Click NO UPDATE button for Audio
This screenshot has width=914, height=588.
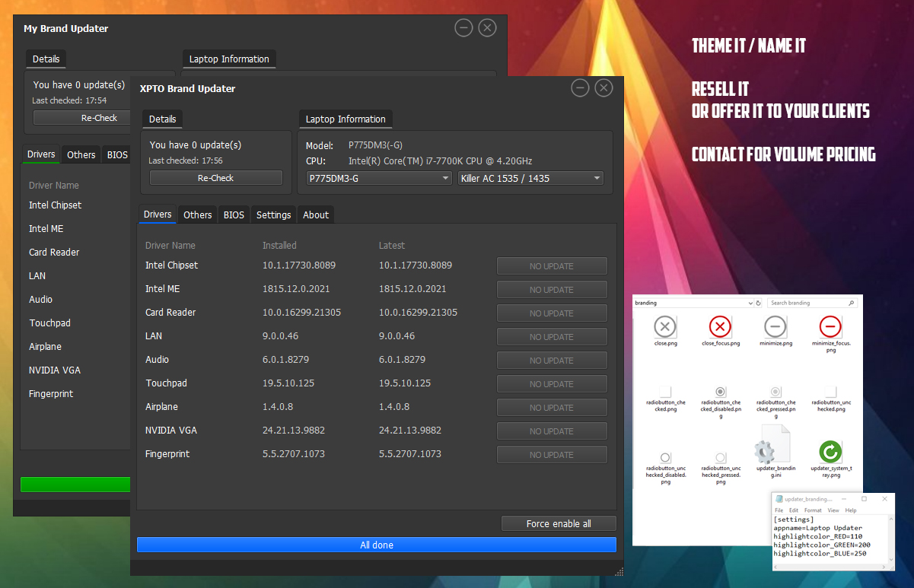tap(552, 361)
